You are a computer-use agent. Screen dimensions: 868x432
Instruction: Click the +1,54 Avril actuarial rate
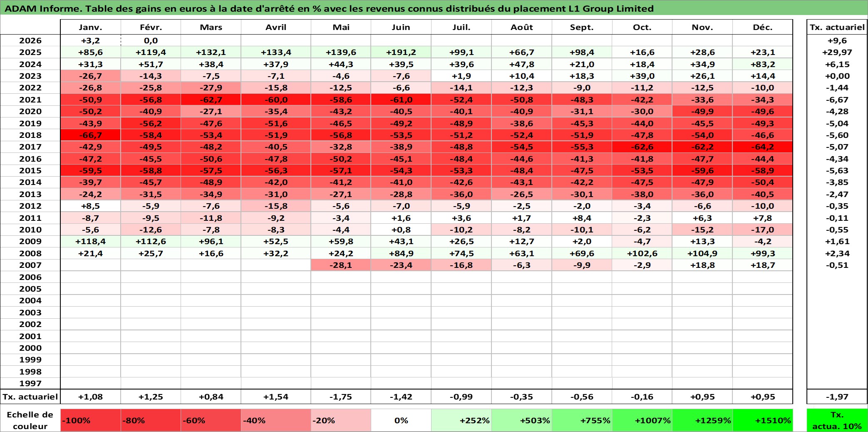click(x=276, y=397)
